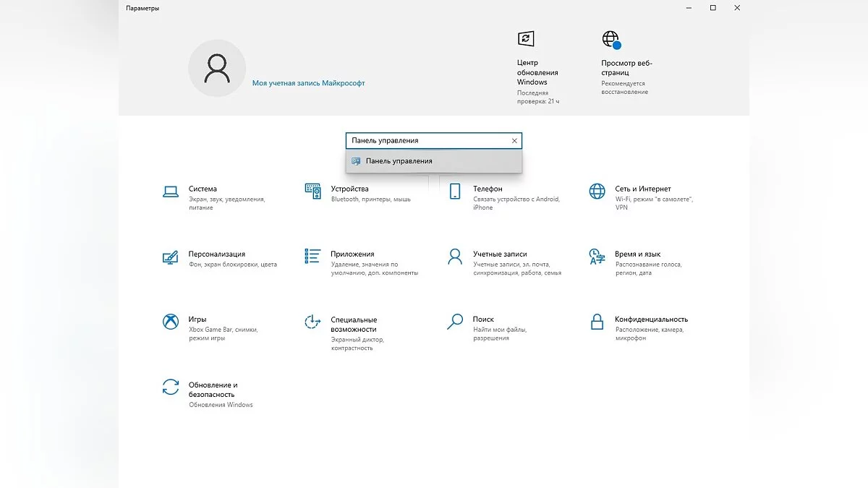Image resolution: width=868 pixels, height=488 pixels.
Task: Click the Телефон phone icon
Action: tap(455, 192)
